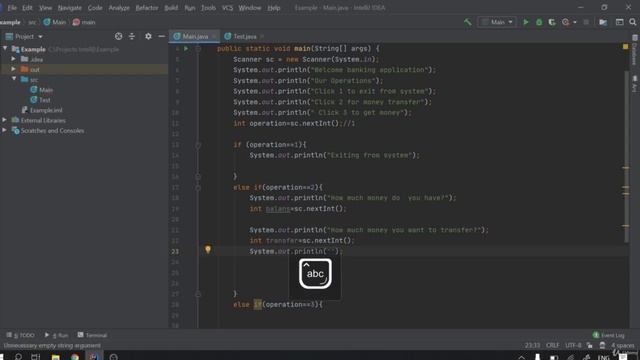This screenshot has width=640, height=360.
Task: Click UTF-8 encoding in status bar
Action: 573,345
